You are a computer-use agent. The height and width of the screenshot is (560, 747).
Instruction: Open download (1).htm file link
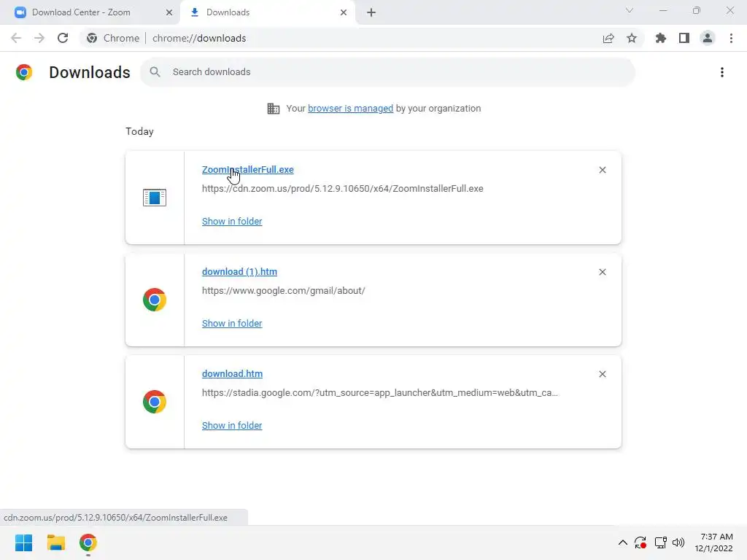[x=239, y=272]
